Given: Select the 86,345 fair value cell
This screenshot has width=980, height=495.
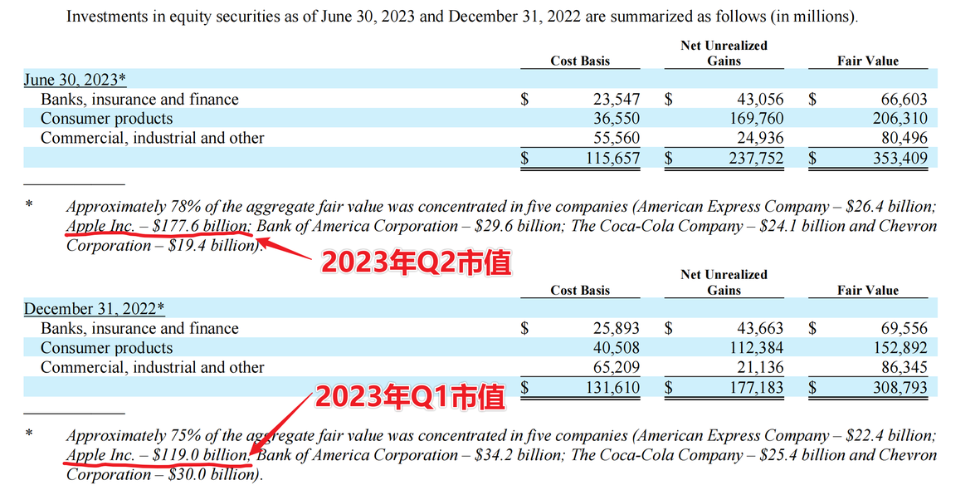Looking at the screenshot, I should (x=904, y=367).
